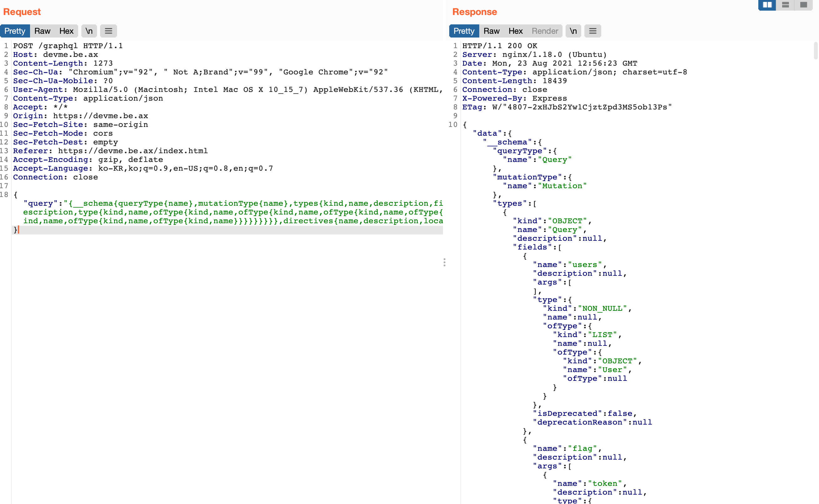Viewport: 819px width, 504px height.
Task: Select Pretty view in the Request
Action: point(15,31)
